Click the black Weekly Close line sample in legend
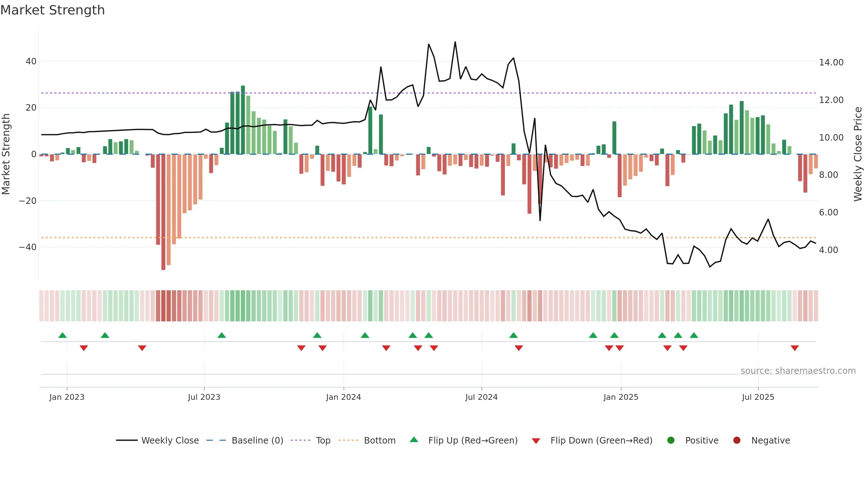The image size is (868, 488). [127, 440]
